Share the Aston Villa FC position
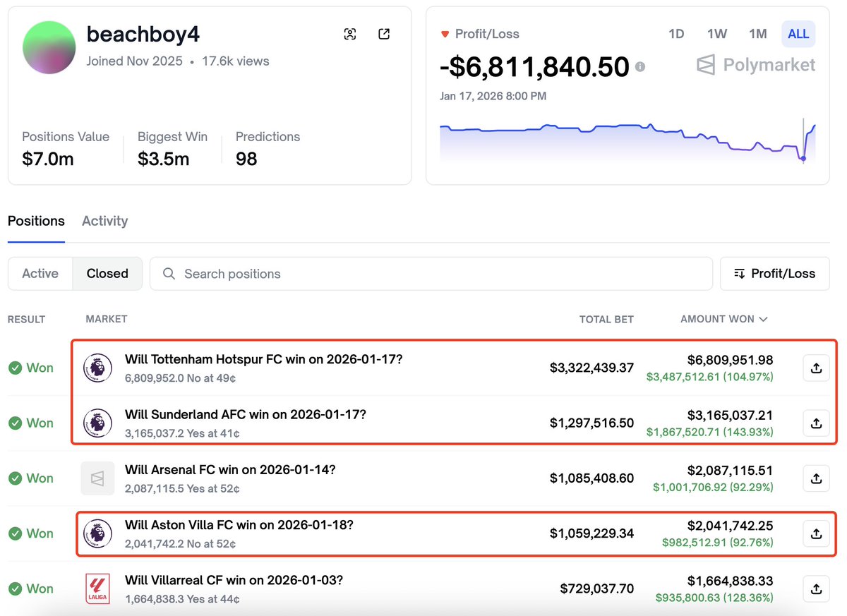The image size is (847, 616). tap(816, 534)
